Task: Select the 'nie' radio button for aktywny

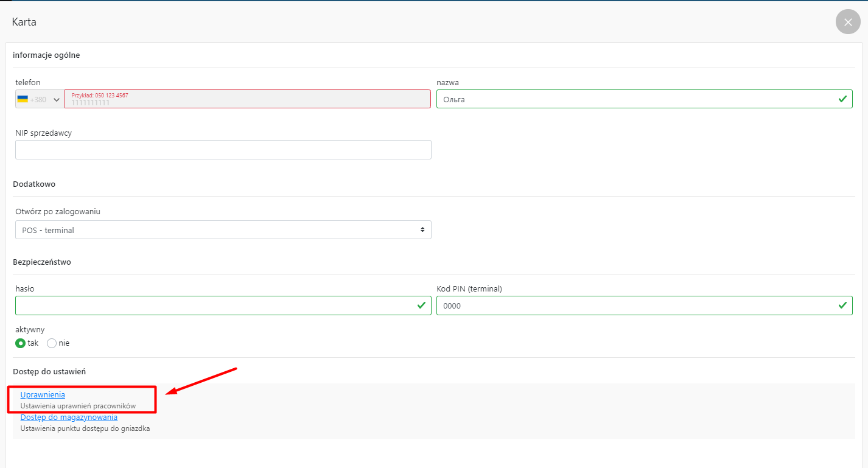Action: tap(52, 343)
